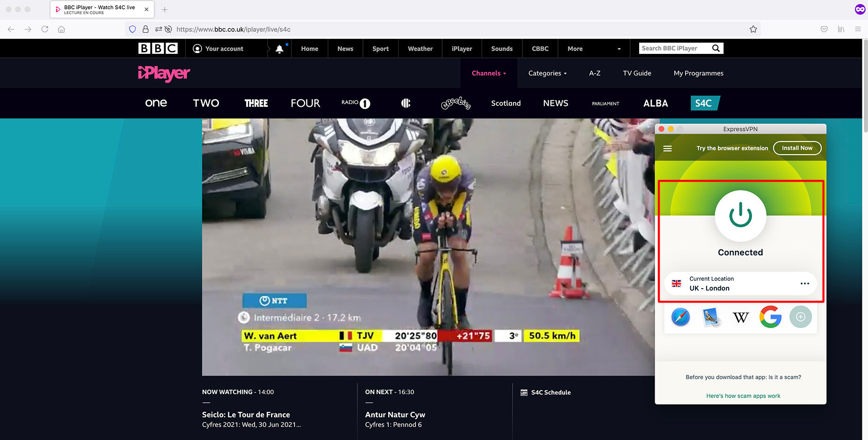Open location options three-dot menu
This screenshot has width=868, height=440.
[x=805, y=283]
